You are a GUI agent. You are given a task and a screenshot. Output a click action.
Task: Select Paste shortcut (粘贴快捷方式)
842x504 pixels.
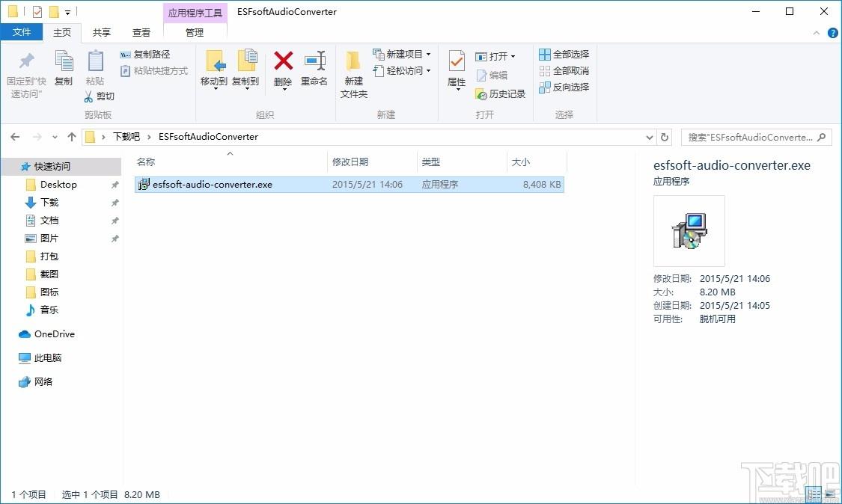pos(153,71)
